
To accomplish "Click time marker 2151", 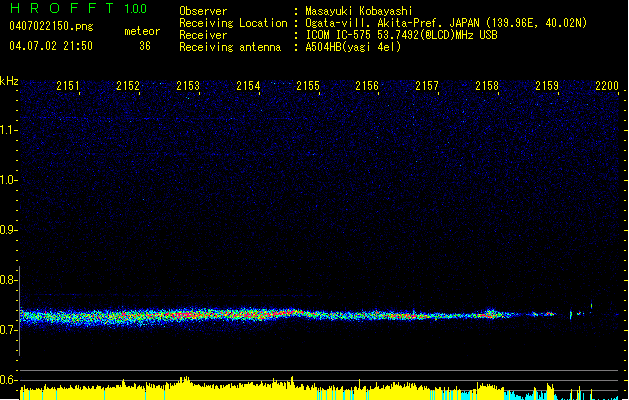I will (x=68, y=86).
